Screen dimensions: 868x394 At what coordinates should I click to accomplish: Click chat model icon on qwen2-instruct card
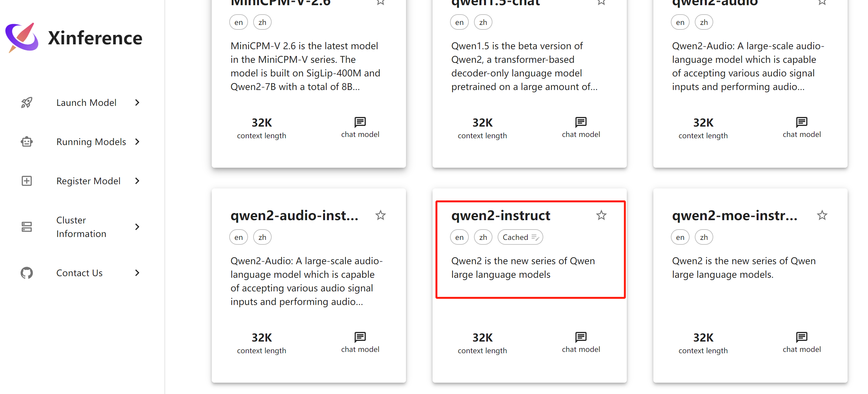[581, 337]
